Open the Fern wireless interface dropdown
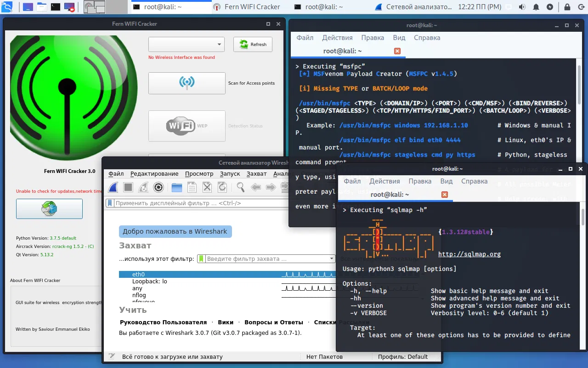 [x=187, y=45]
